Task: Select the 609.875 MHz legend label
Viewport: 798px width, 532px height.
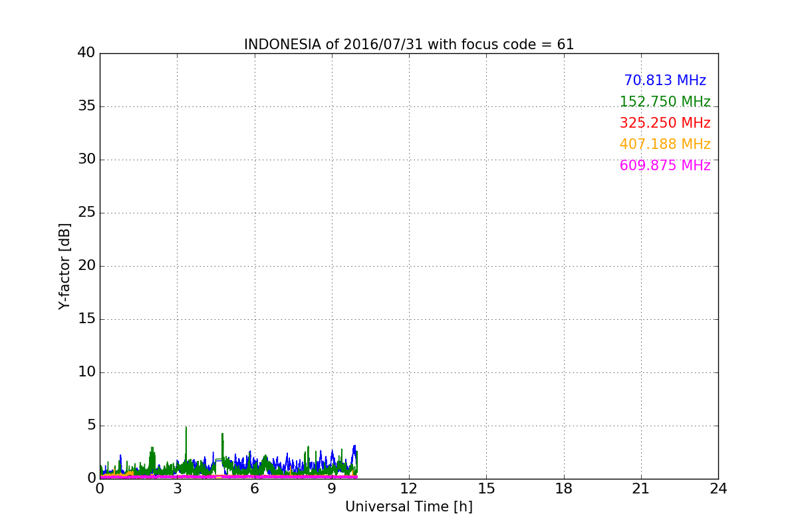Action: coord(665,166)
